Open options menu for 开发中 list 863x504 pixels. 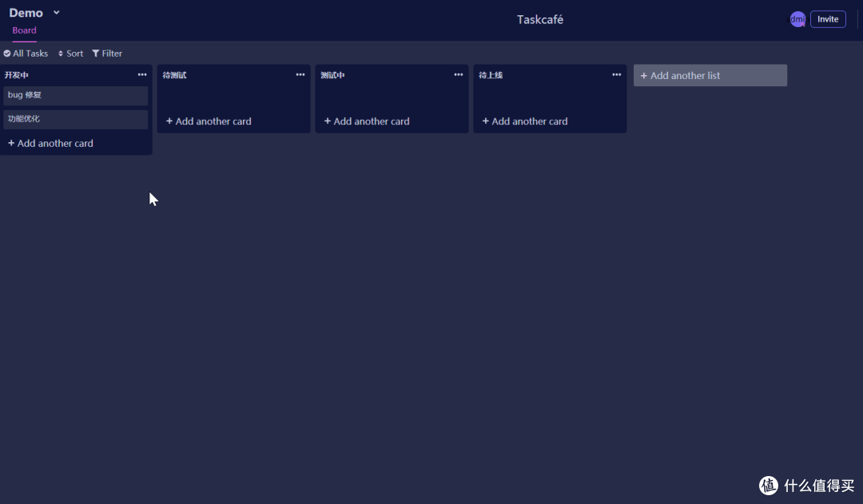[142, 74]
